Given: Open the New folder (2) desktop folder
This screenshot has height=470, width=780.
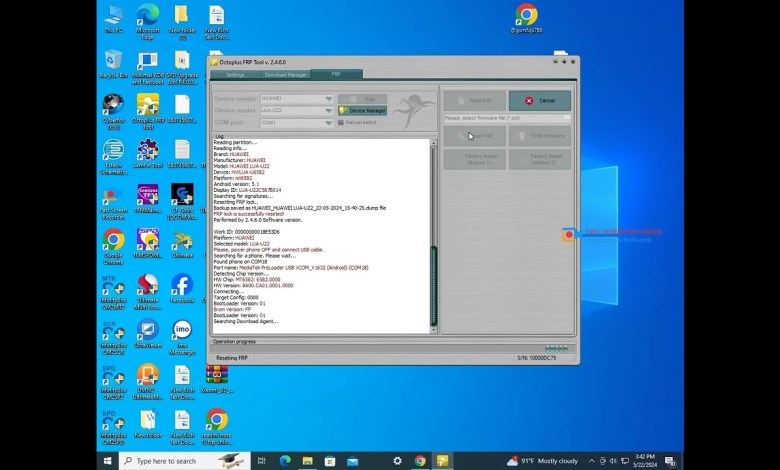Looking at the screenshot, I should point(182,22).
